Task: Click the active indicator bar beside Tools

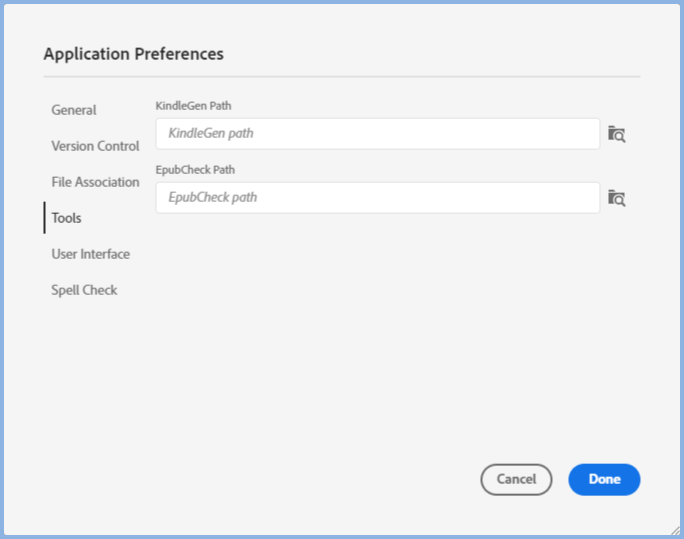Action: point(44,218)
